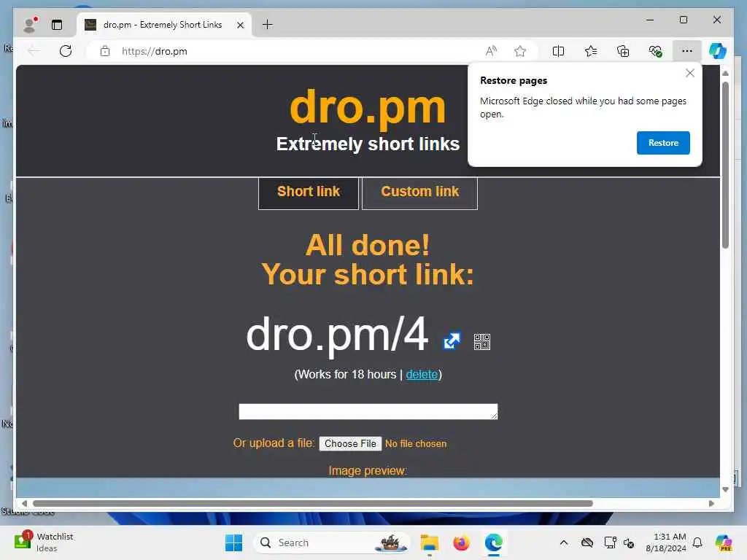This screenshot has width=747, height=560.
Task: Open a new browser tab
Action: click(x=268, y=24)
